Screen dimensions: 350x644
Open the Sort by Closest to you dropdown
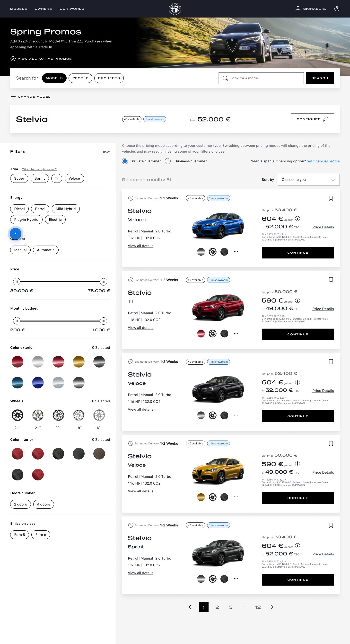coord(309,180)
